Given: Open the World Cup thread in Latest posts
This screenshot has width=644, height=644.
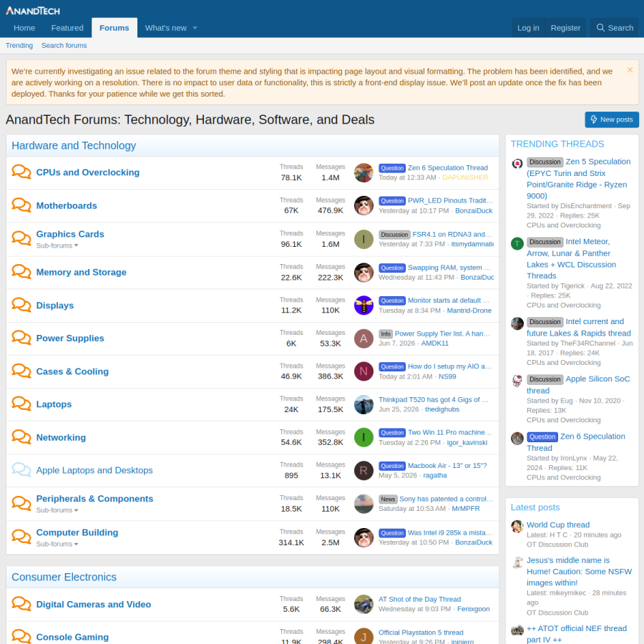Looking at the screenshot, I should coord(558,525).
